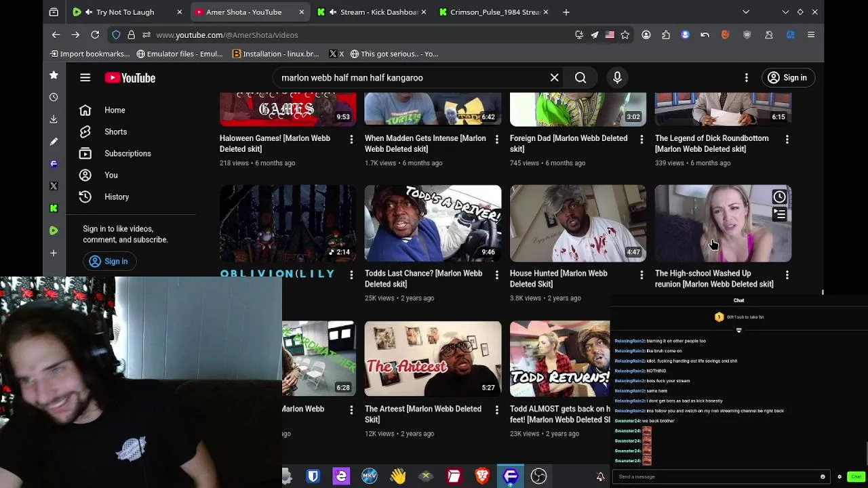
Task: Open chat settings gear icon
Action: tap(840, 476)
